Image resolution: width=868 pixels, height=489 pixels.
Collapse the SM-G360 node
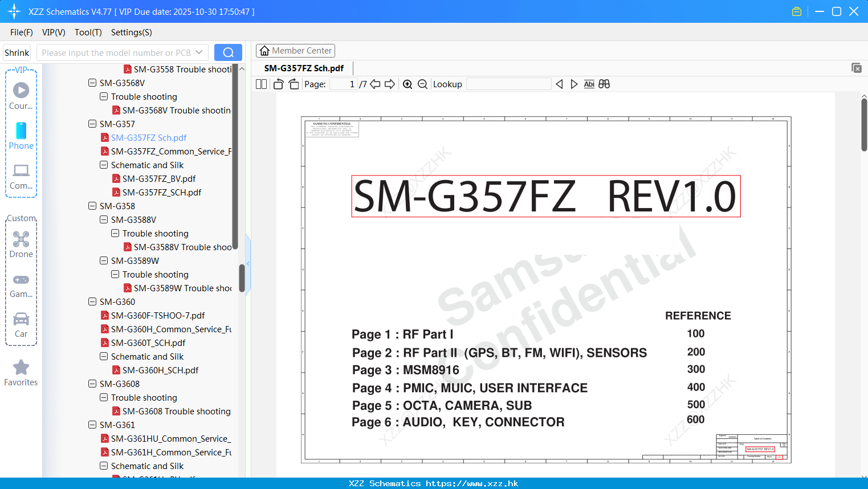point(92,301)
